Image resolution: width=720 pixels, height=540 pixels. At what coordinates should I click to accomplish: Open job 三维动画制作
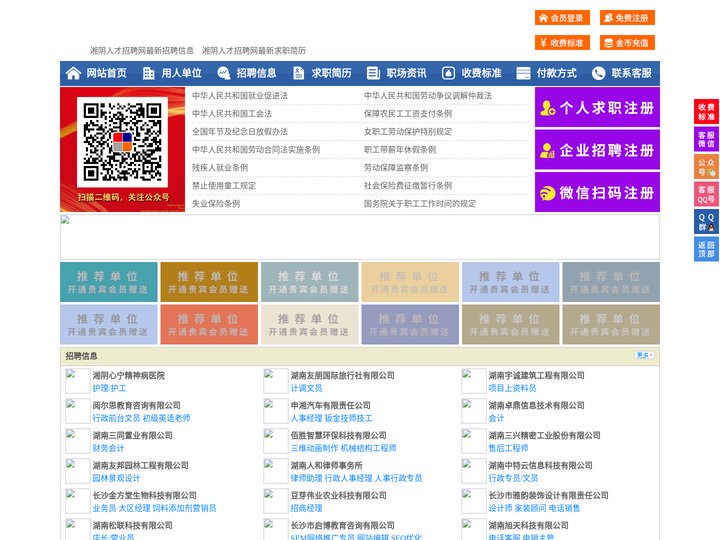314,448
